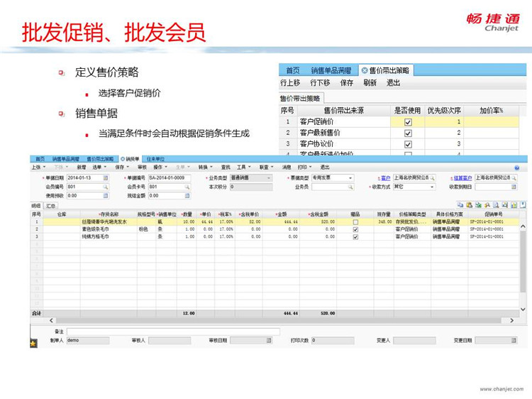Toggle 是否使用 checkbox for 客户促销价
This screenshot has height=399, width=532.
pyautogui.click(x=408, y=122)
